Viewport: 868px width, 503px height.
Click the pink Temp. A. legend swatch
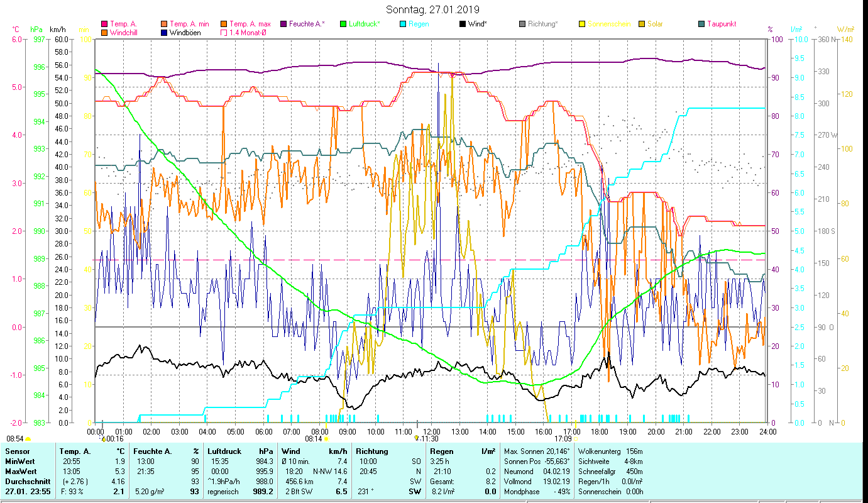pos(104,24)
